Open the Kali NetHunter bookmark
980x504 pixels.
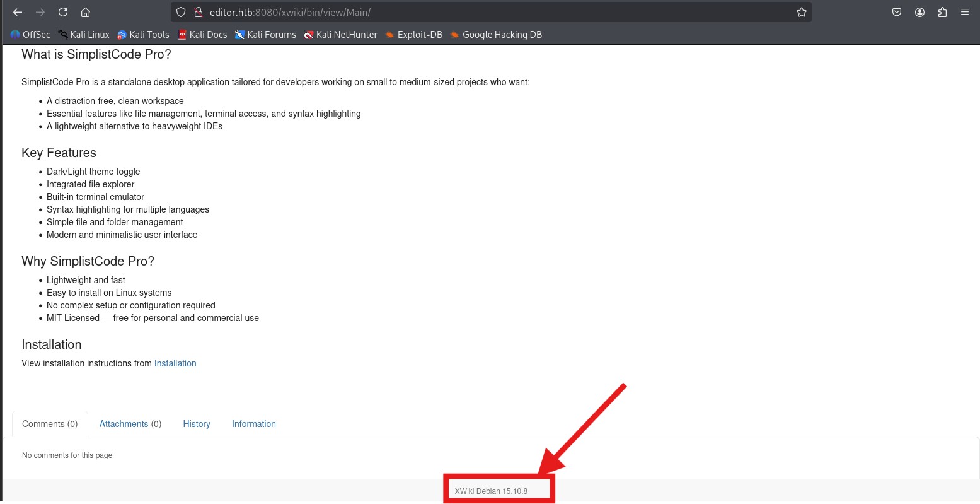(340, 35)
